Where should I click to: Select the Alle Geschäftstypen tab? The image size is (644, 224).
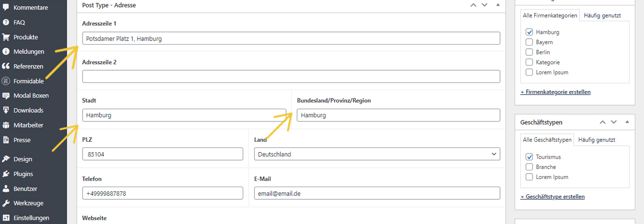[x=547, y=140]
